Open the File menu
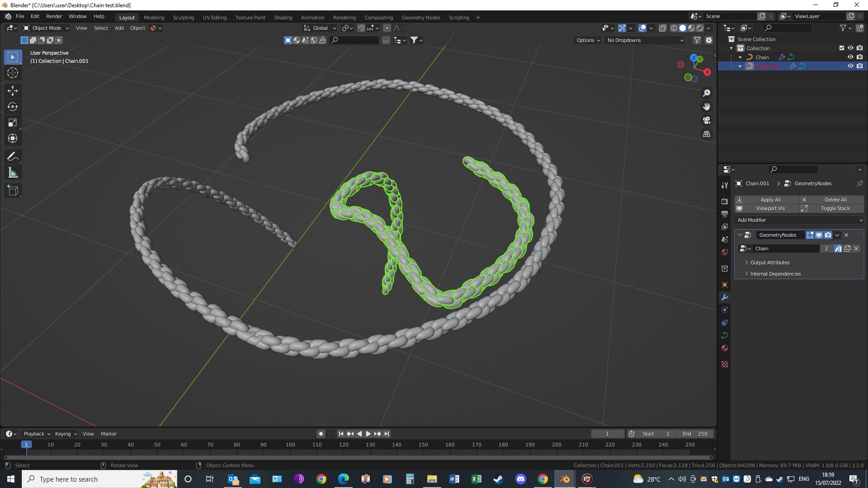The height and width of the screenshot is (488, 868). pyautogui.click(x=20, y=16)
